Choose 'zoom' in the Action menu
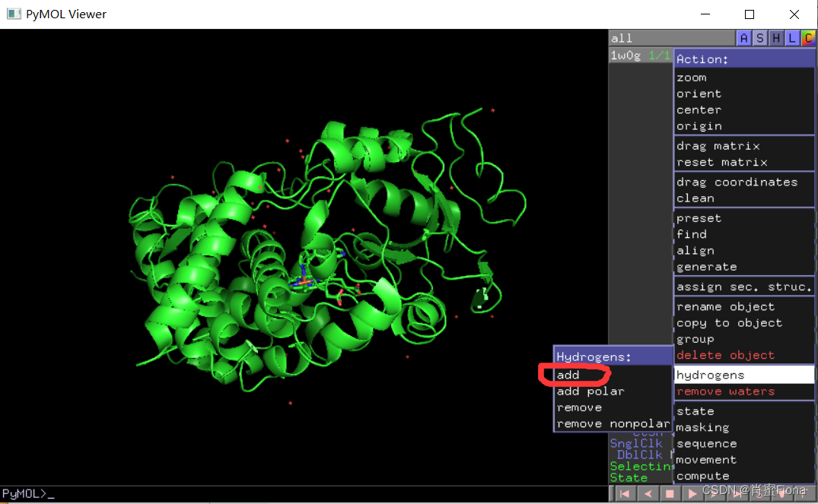818x504 pixels. 744,77
